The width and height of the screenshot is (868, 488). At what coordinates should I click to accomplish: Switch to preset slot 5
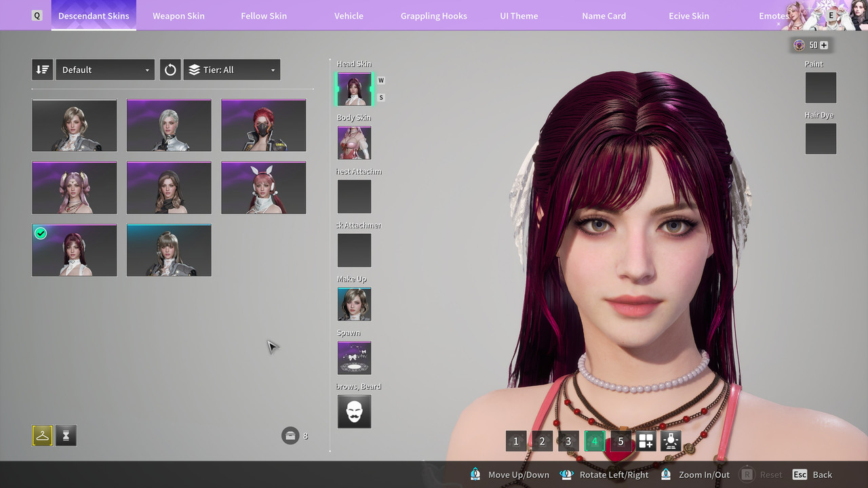(x=620, y=441)
